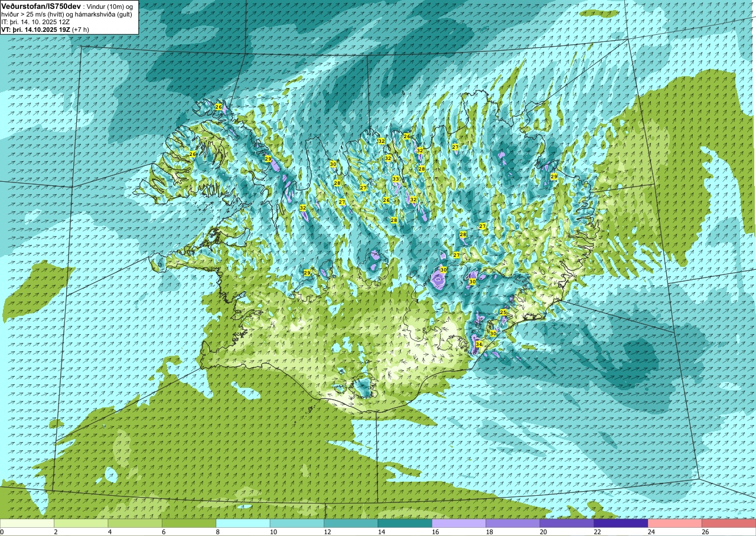Click the pale cream 0–2 m/s legend swatch
The width and height of the screenshot is (756, 536).
click(x=27, y=523)
